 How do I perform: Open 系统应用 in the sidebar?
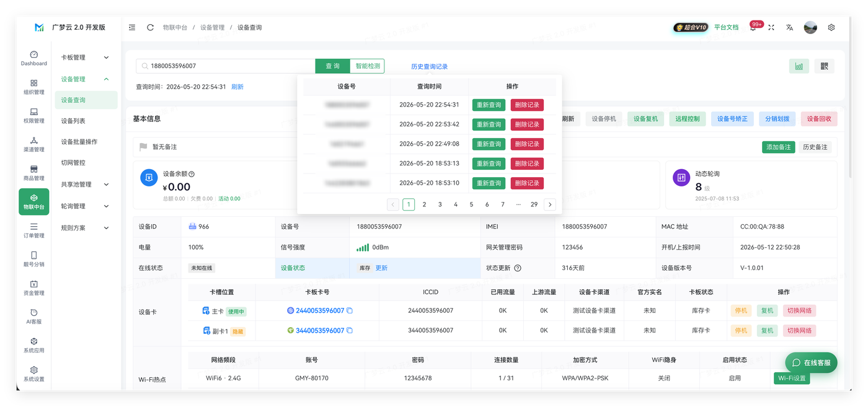pyautogui.click(x=34, y=345)
